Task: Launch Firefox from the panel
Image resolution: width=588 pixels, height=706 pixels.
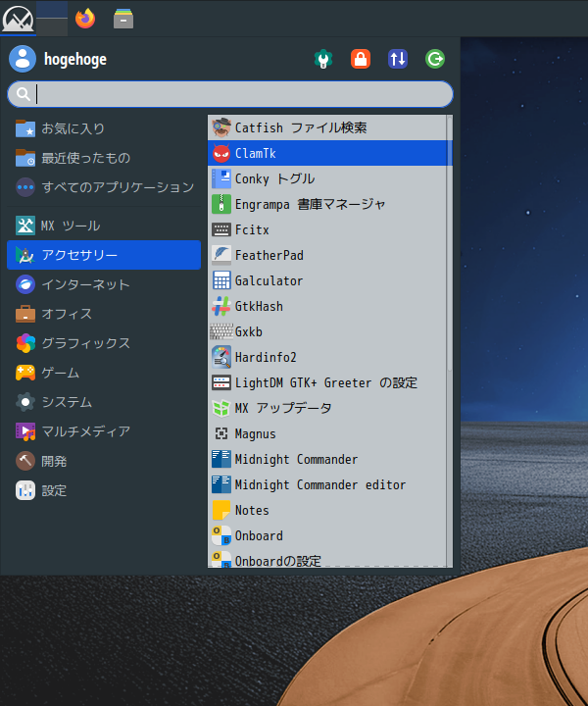Action: point(85,19)
